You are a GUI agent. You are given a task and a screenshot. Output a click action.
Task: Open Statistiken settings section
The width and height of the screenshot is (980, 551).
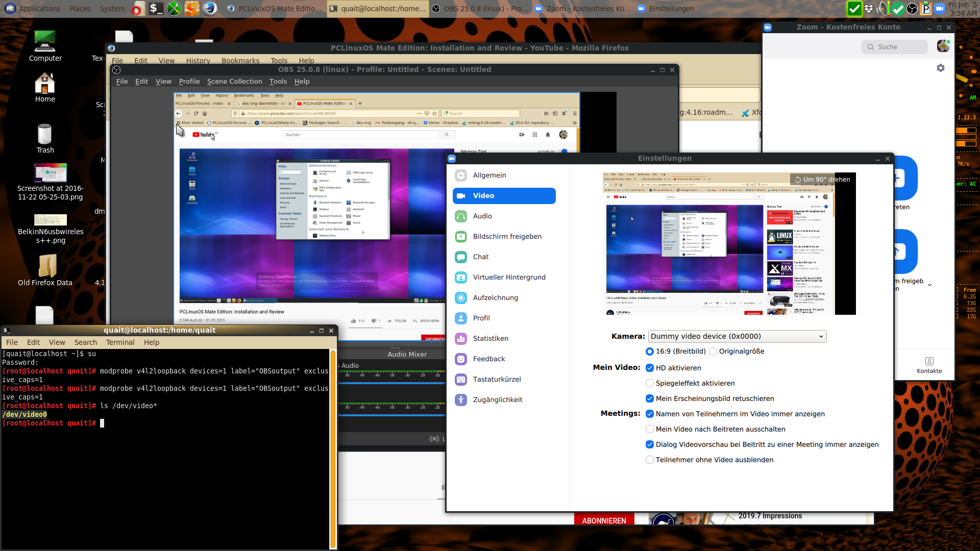[x=490, y=338]
